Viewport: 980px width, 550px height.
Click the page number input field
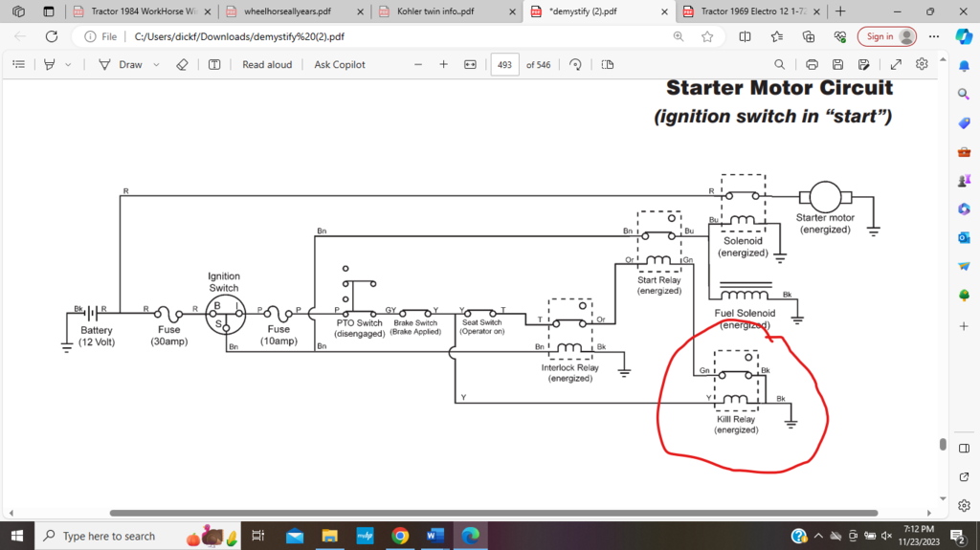point(504,64)
